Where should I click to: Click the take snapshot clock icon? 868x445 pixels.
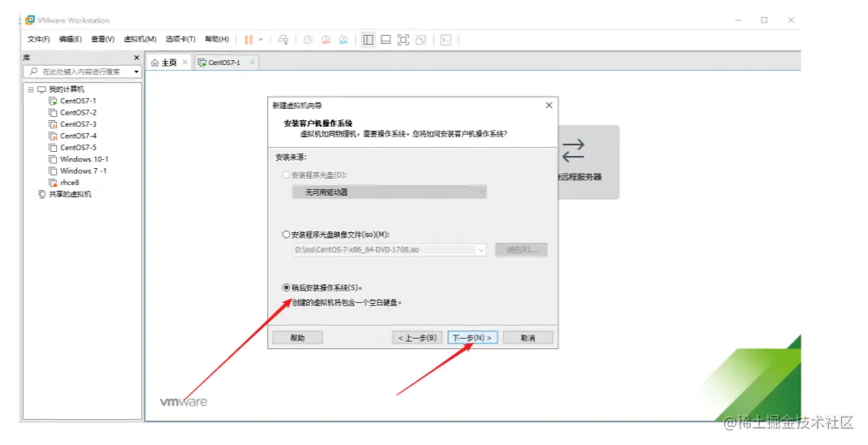[308, 40]
